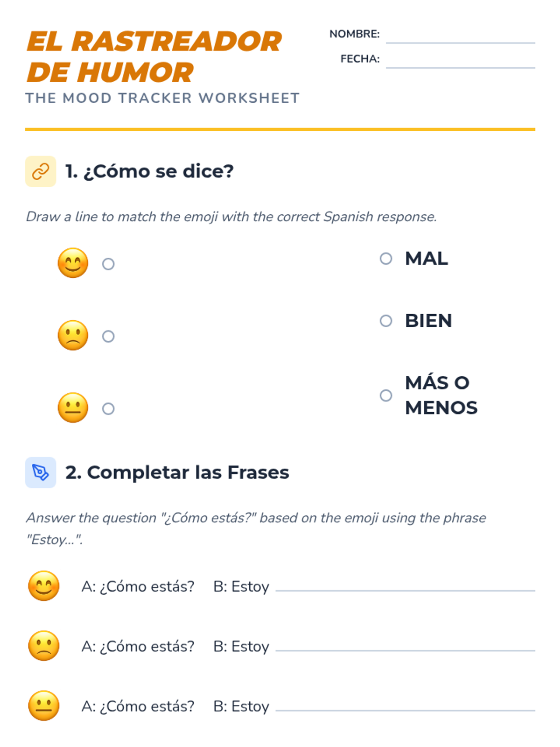
Task: Click the El Rastreador de Humor title
Action: (154, 56)
